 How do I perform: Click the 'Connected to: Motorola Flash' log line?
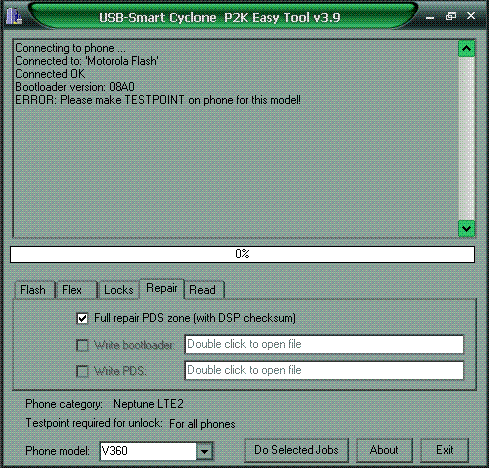tap(87, 61)
